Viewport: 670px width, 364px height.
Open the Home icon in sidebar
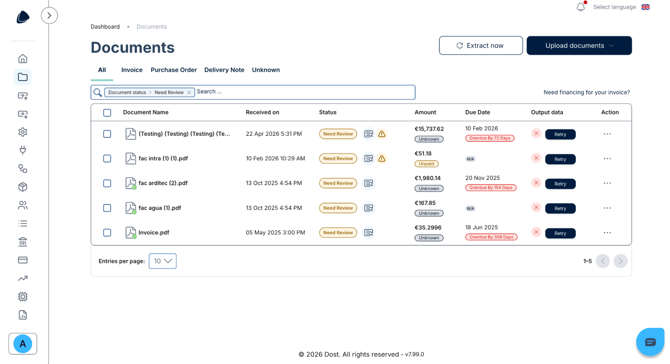tap(23, 59)
